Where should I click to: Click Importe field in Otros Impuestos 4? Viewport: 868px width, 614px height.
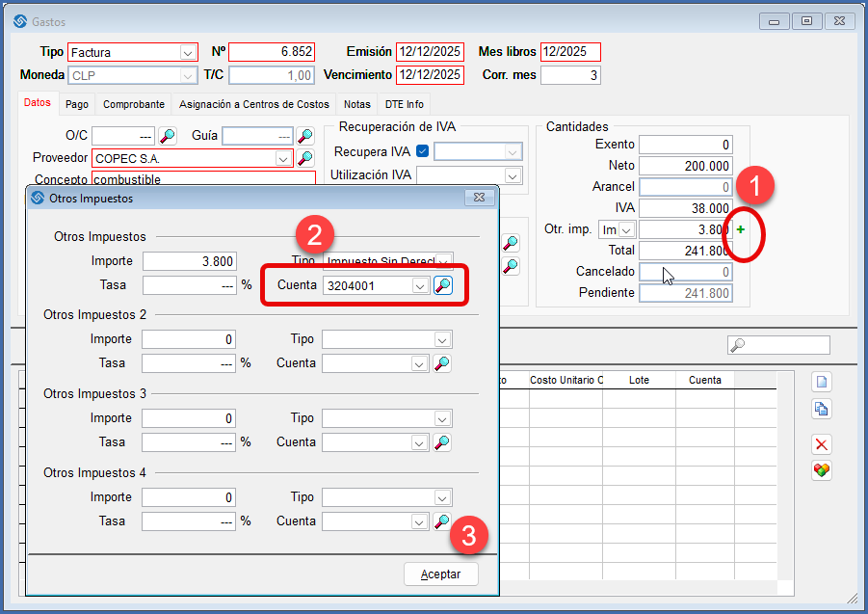(189, 497)
